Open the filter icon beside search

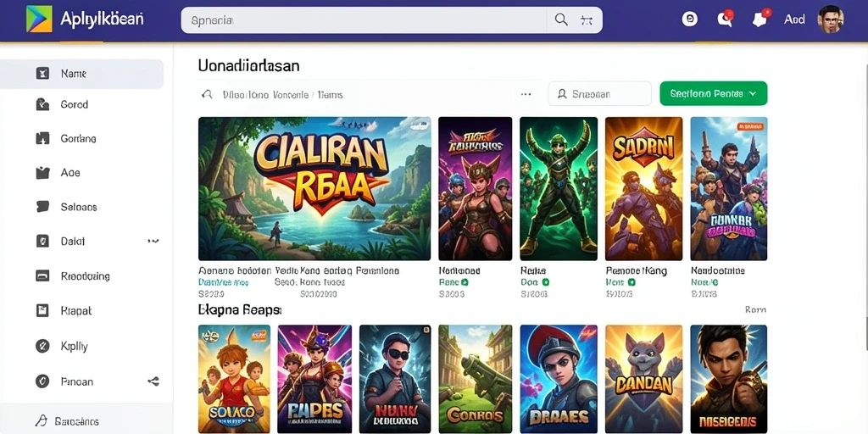tap(587, 20)
